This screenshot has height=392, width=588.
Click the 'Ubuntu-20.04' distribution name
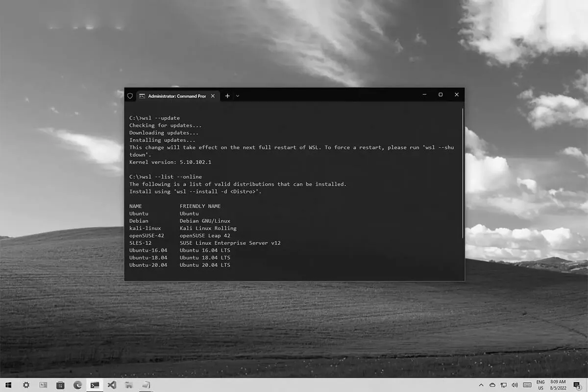pyautogui.click(x=148, y=265)
